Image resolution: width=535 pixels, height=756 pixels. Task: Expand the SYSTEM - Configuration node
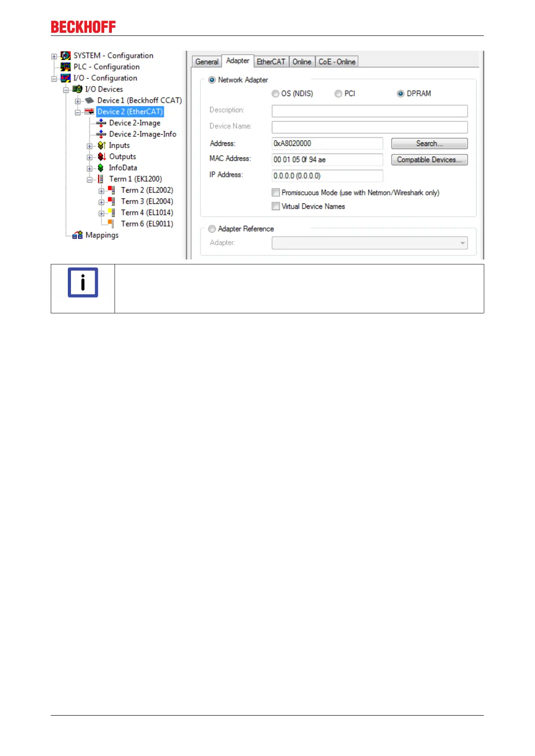coord(54,57)
